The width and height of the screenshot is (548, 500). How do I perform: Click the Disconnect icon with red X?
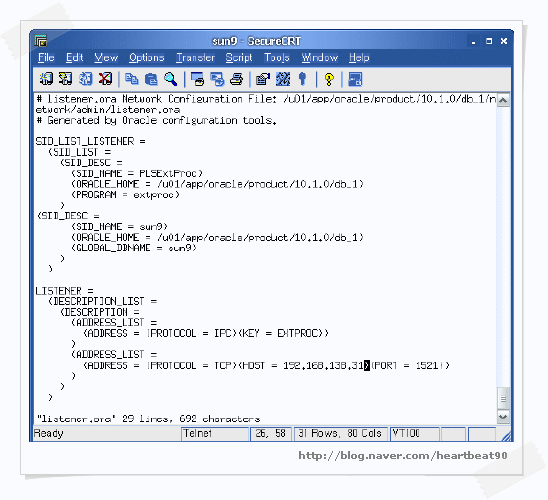[105, 79]
